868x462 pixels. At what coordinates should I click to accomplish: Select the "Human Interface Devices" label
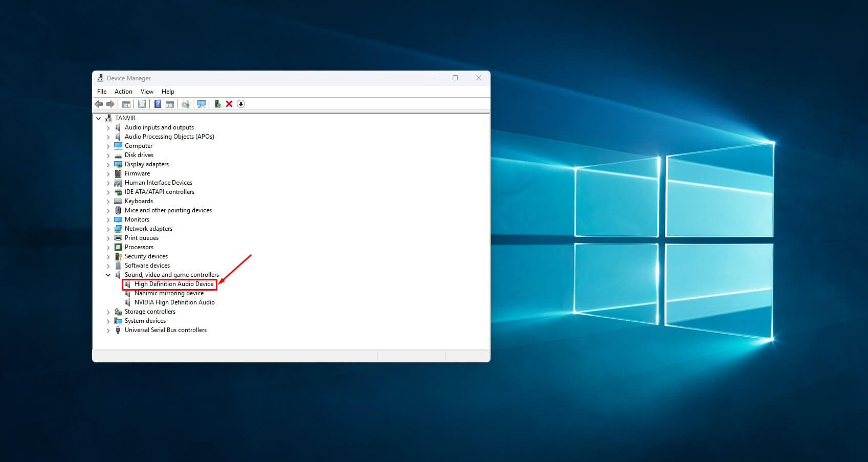pyautogui.click(x=159, y=183)
